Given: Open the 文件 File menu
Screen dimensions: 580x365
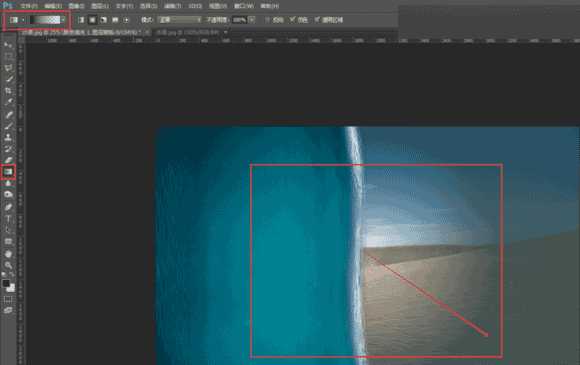Looking at the screenshot, I should point(28,6).
